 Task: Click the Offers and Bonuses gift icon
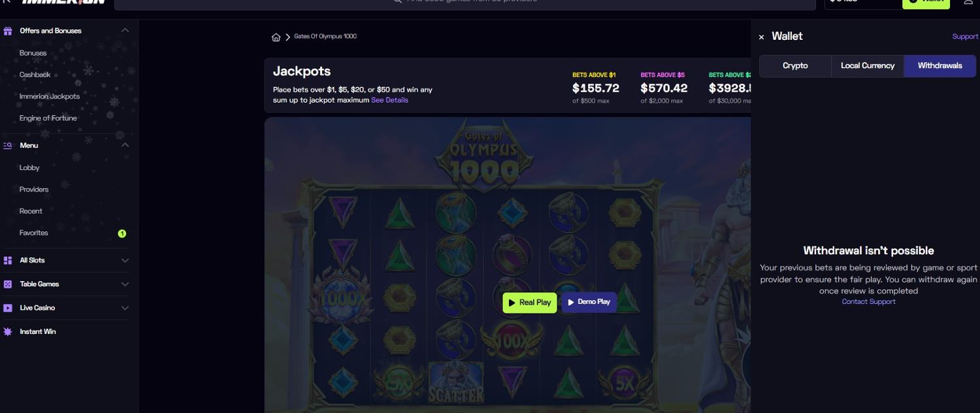click(x=8, y=31)
